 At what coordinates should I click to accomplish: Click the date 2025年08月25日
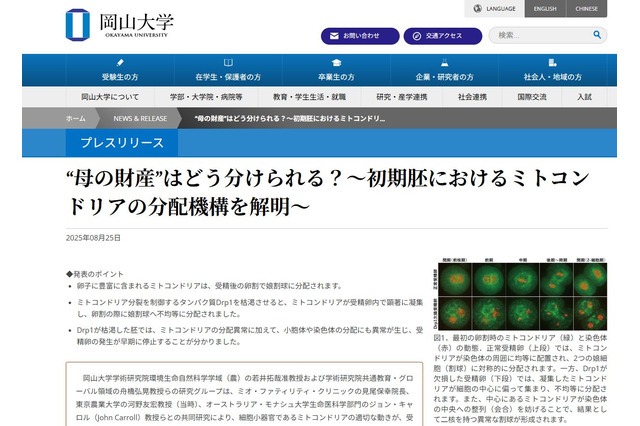93,238
